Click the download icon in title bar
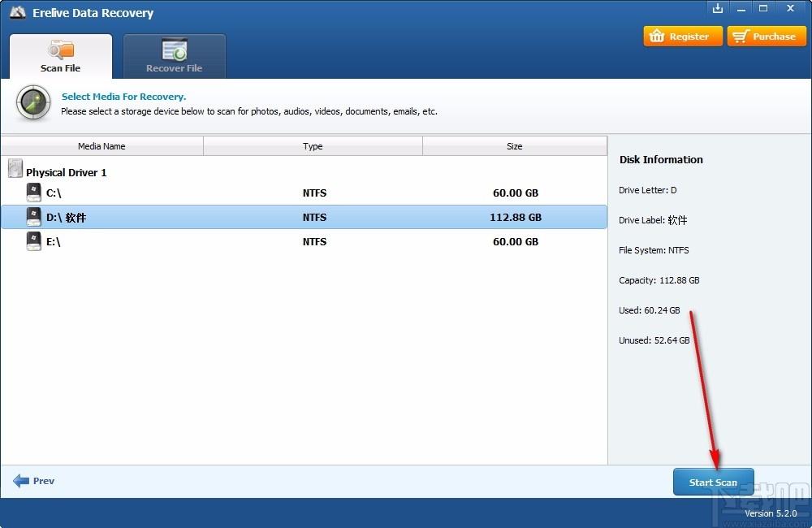Viewport: 812px width, 528px height. point(717,8)
